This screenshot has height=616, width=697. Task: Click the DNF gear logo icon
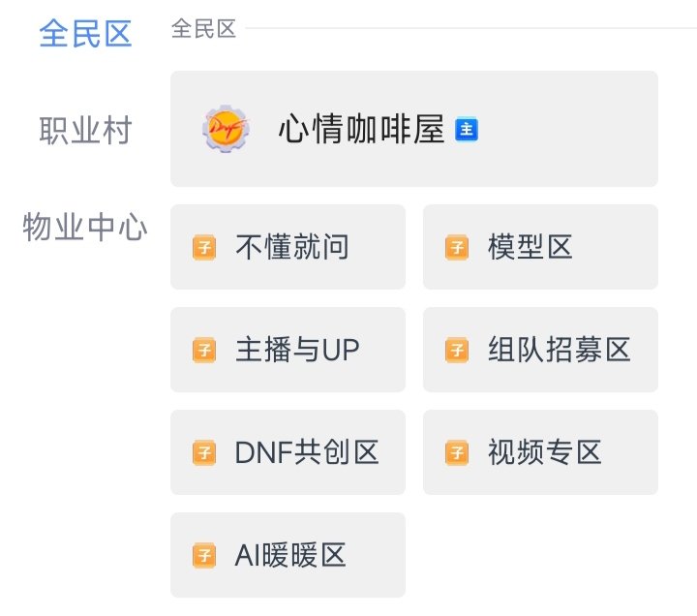click(x=226, y=129)
